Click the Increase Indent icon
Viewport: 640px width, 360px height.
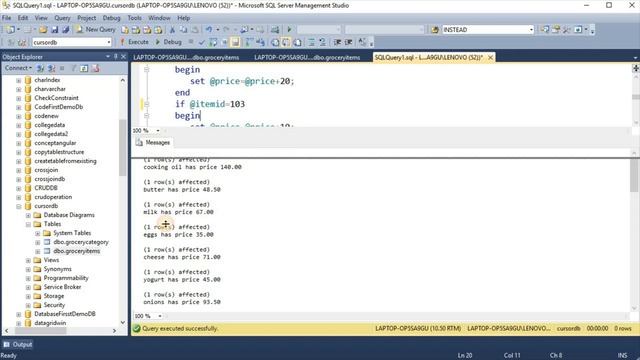349,42
